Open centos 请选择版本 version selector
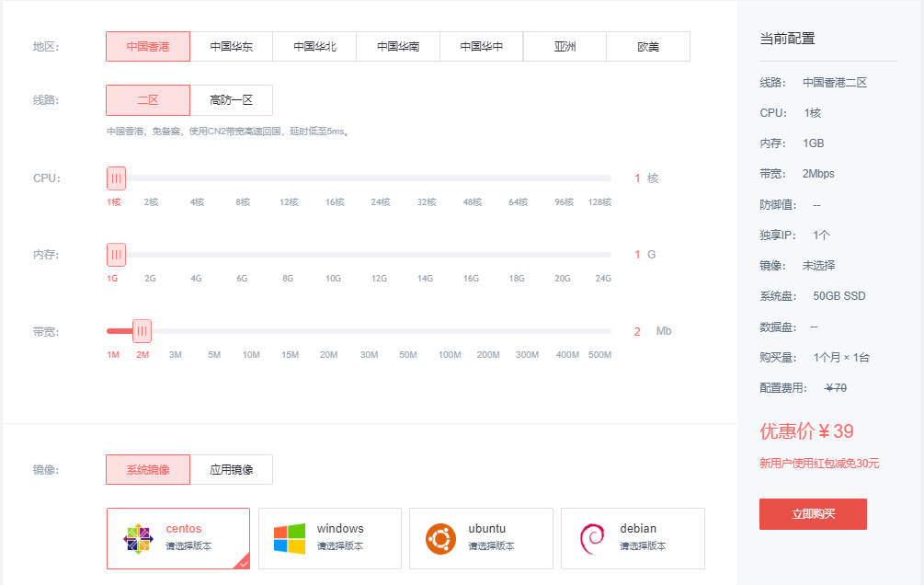Image resolution: width=924 pixels, height=585 pixels. (x=188, y=546)
